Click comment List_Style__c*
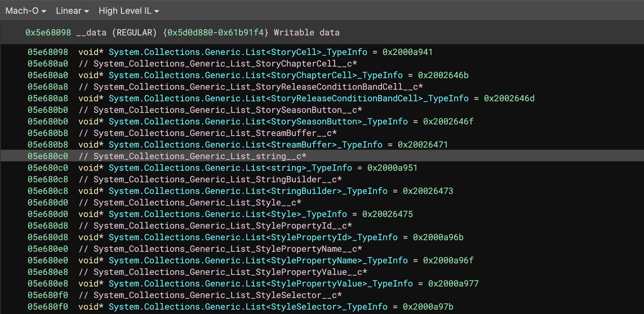Viewport: 644px width, 314px height. click(x=190, y=203)
